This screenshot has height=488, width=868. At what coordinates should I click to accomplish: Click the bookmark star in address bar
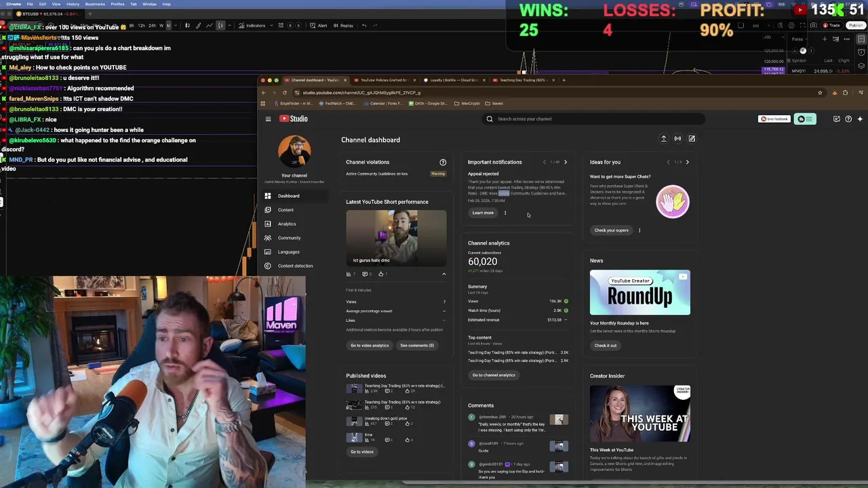(820, 92)
